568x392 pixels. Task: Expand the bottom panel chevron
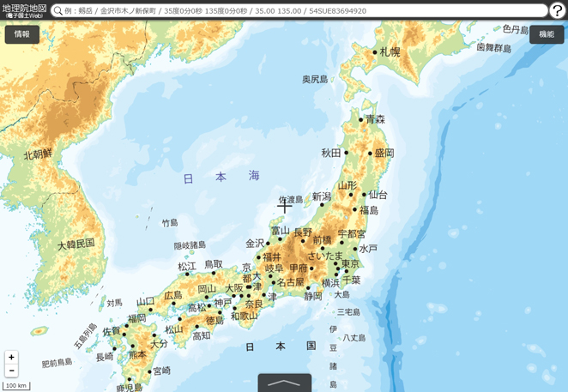pos(284,383)
